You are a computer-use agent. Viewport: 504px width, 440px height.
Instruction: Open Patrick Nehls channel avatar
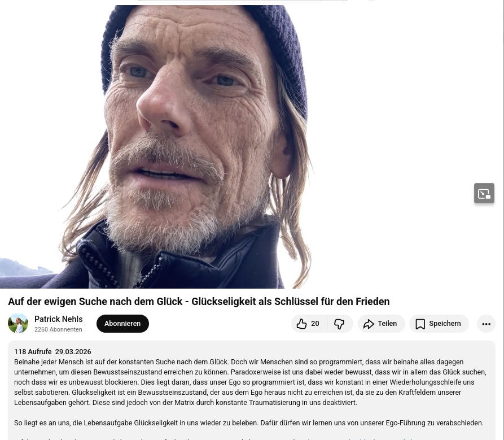[x=18, y=323]
